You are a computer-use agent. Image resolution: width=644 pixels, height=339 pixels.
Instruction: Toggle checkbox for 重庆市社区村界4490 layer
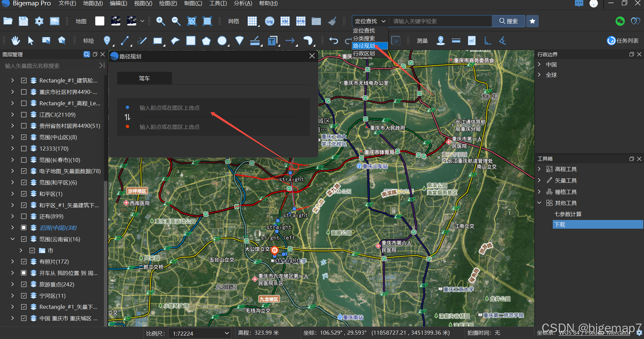pos(24,92)
